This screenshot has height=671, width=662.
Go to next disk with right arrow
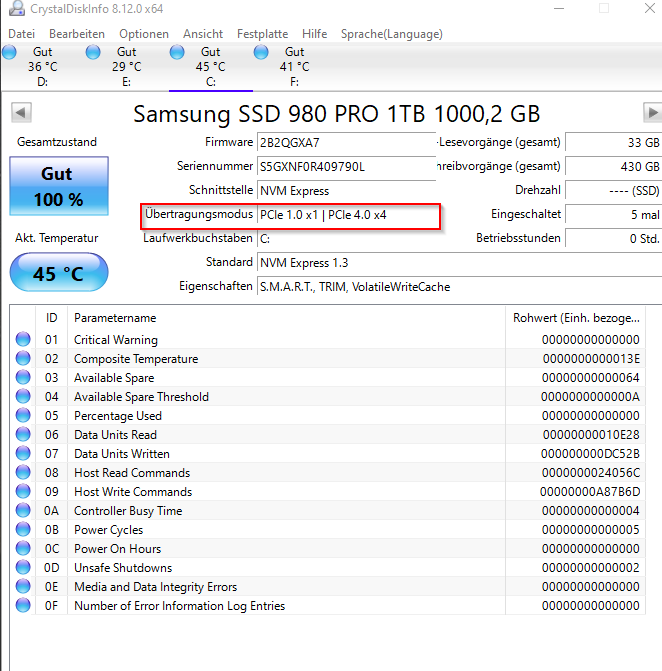coord(653,113)
